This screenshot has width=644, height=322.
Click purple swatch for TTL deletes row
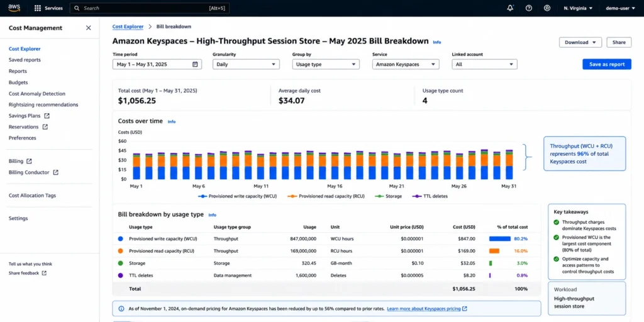(x=120, y=275)
